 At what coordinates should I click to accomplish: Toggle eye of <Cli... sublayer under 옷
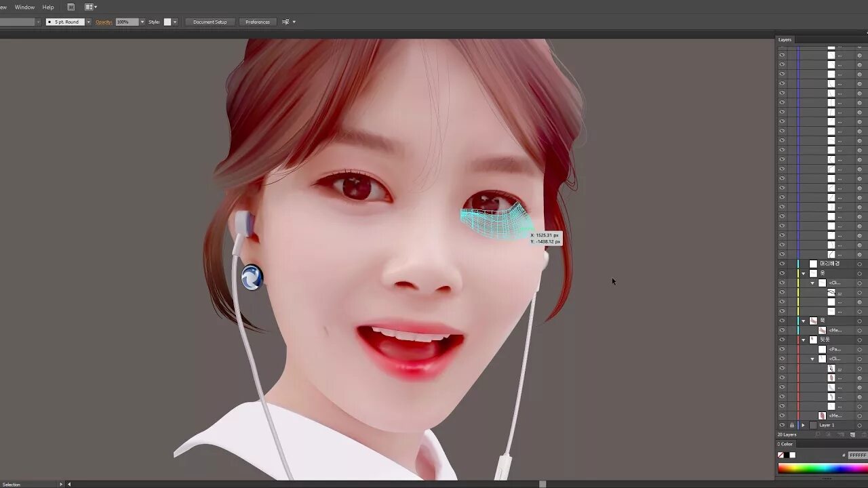click(782, 283)
